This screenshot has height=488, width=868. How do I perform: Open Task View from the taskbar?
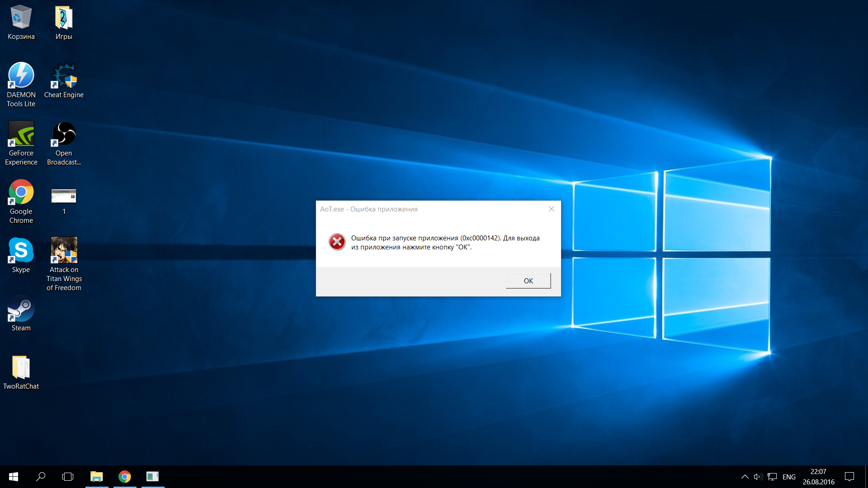[68, 477]
